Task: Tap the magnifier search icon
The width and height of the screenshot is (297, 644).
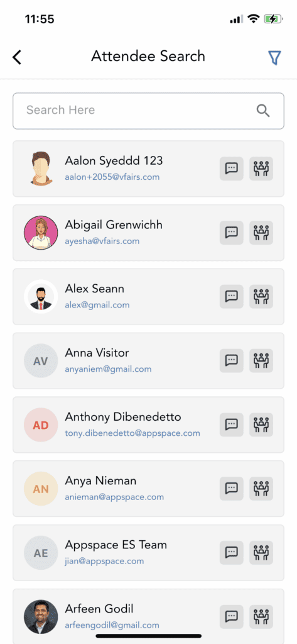Action: (x=263, y=111)
